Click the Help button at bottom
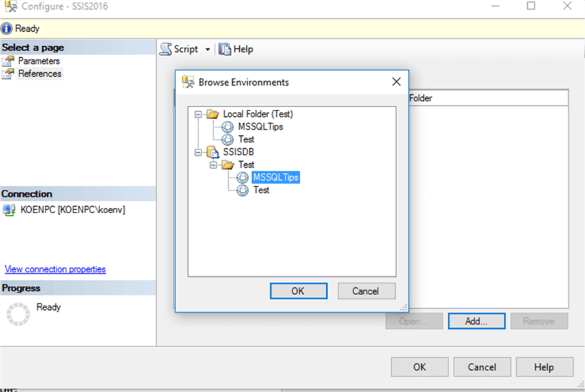 (544, 367)
